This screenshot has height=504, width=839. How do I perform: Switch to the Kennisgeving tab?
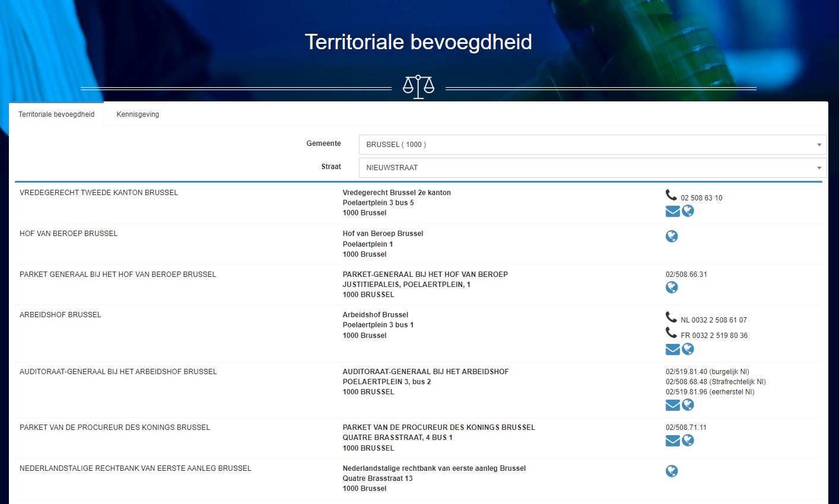138,114
